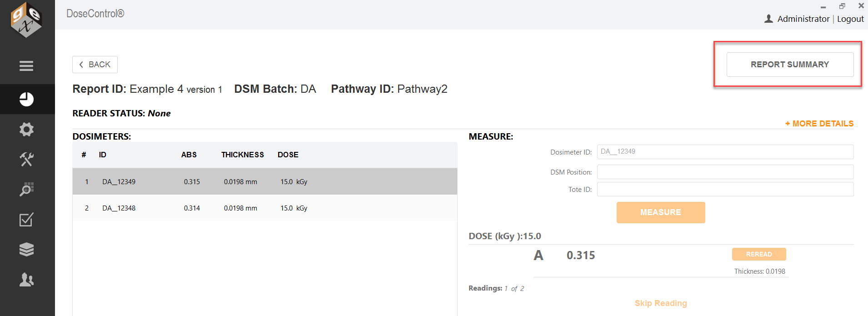
Task: Open the users icon in sidebar
Action: tap(26, 280)
